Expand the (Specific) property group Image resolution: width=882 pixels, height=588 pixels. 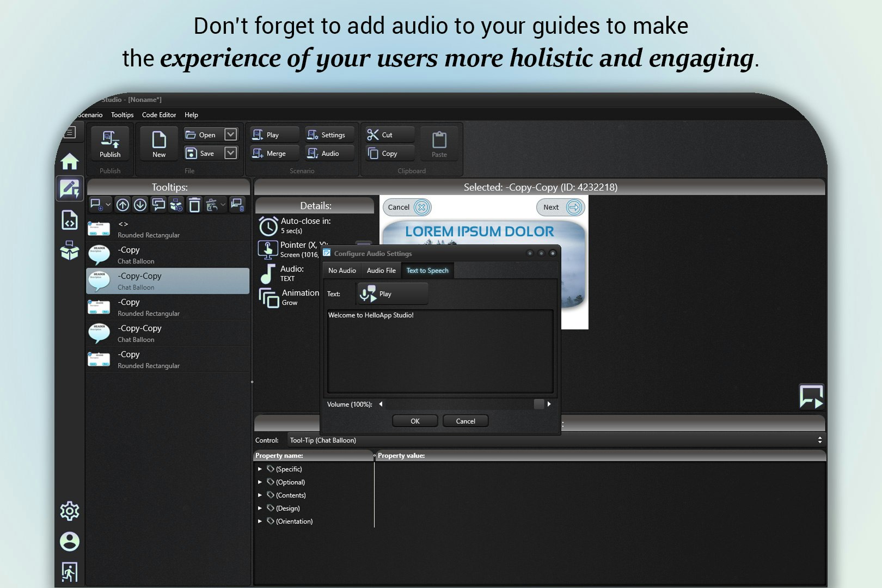click(260, 469)
